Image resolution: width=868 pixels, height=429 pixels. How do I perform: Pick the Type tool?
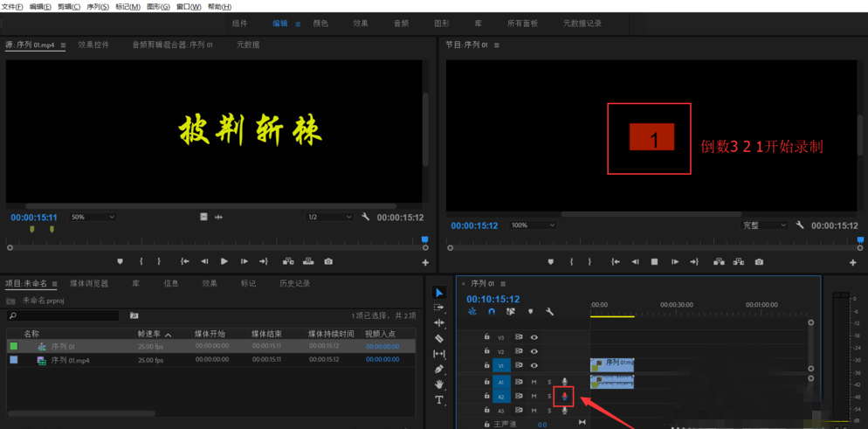pos(439,400)
